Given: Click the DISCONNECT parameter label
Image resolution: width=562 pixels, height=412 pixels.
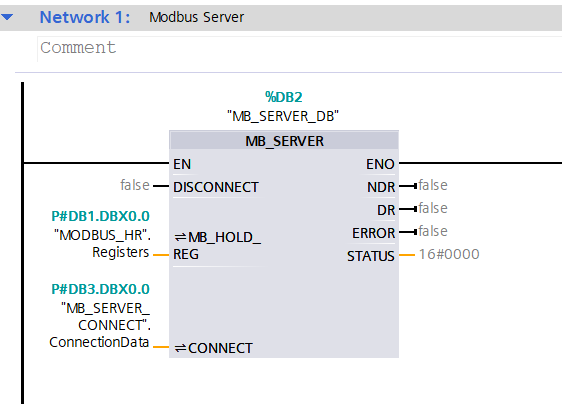Looking at the screenshot, I should pyautogui.click(x=216, y=187).
